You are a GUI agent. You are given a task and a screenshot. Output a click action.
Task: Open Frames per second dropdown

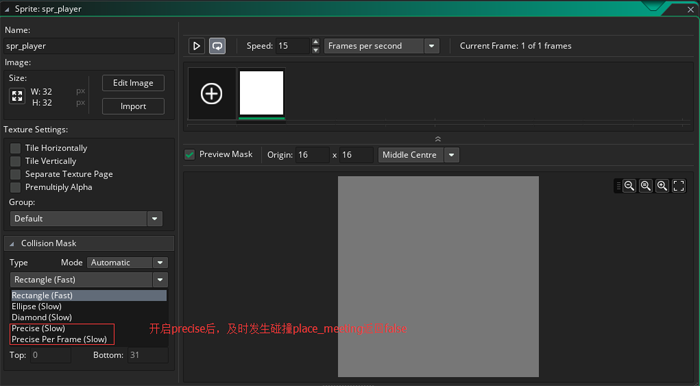tap(382, 46)
